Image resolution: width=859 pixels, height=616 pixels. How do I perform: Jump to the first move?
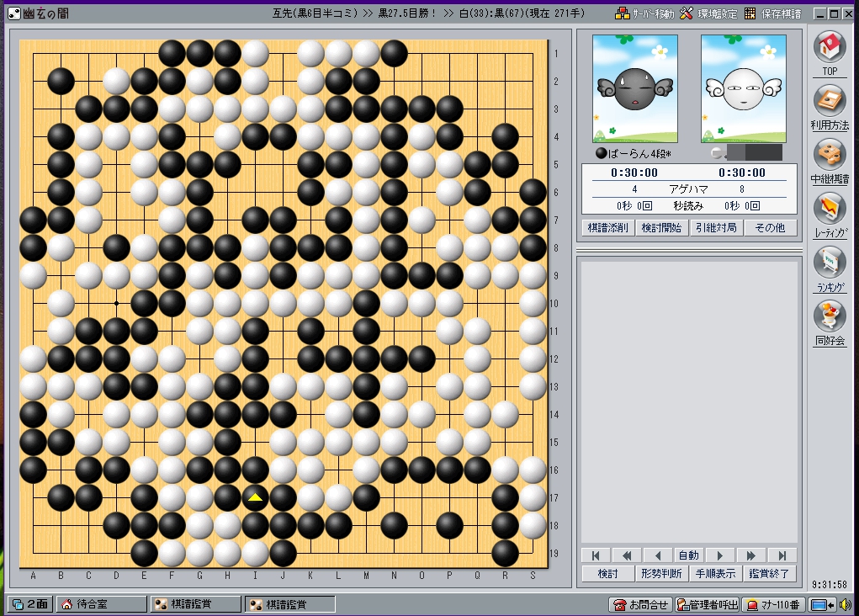coord(596,555)
